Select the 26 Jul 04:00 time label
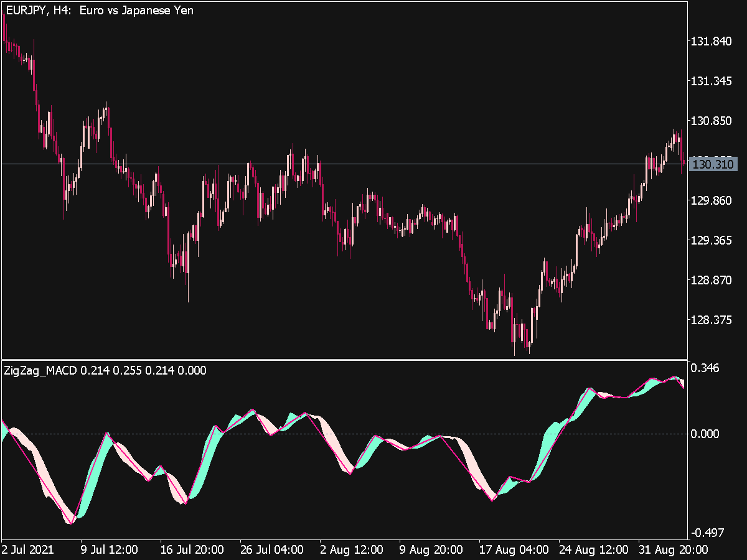747x560 pixels. point(271,550)
